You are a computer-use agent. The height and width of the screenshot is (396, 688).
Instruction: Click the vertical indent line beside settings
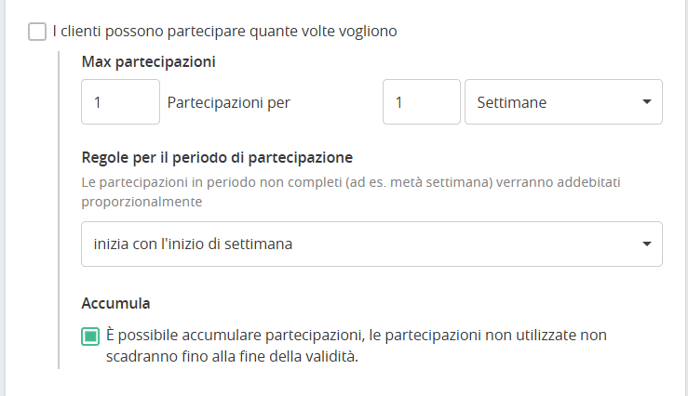(x=59, y=210)
